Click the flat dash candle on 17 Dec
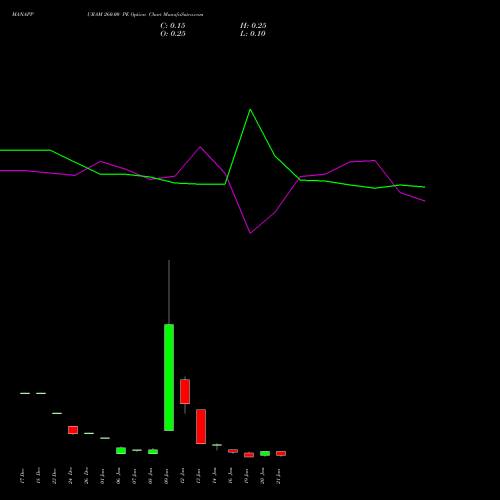The image size is (500, 500). coord(25,393)
